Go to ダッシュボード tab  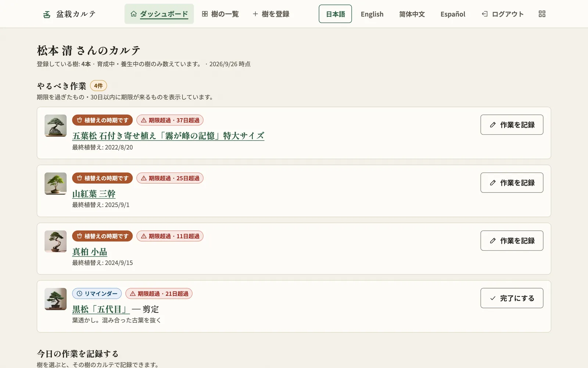tap(159, 14)
